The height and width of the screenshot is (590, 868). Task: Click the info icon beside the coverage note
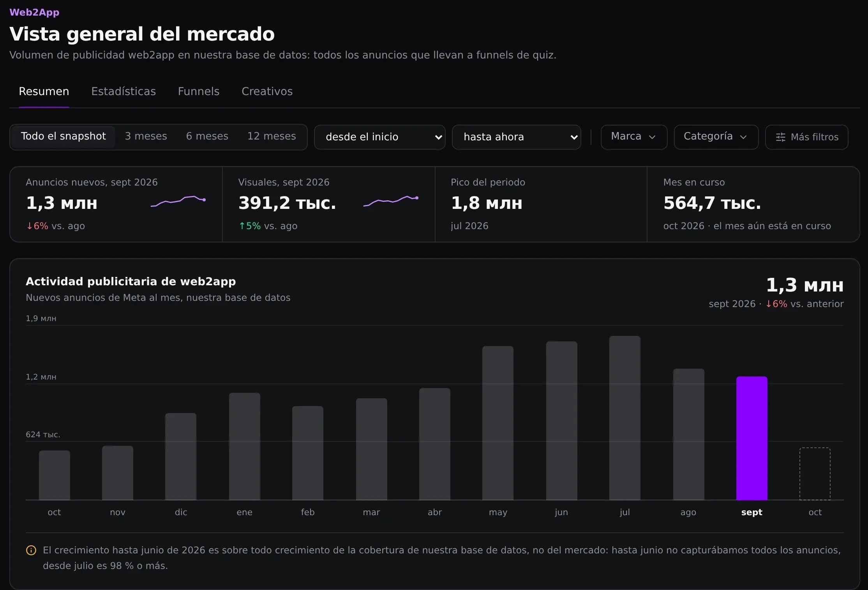(31, 550)
